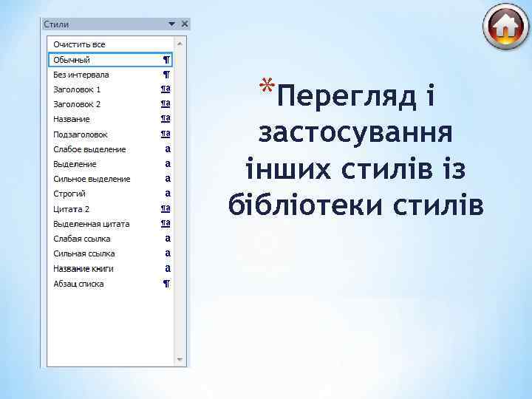Click character style icon beside Выделение

click(x=168, y=164)
